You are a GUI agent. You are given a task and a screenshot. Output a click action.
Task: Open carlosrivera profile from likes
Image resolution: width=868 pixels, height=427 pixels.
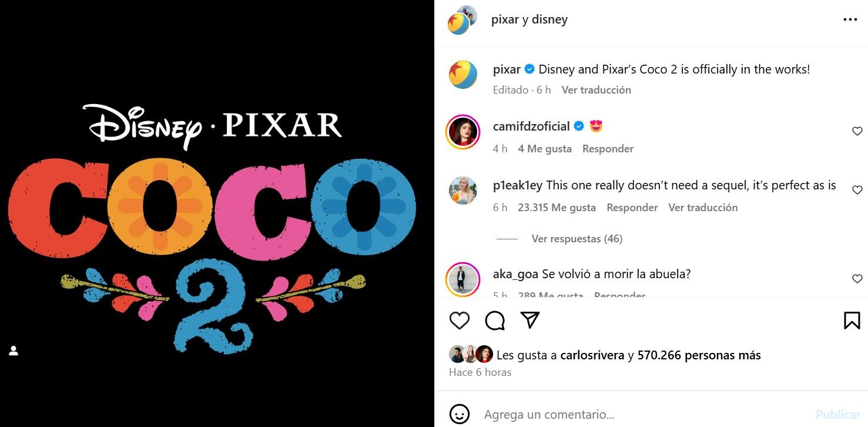tap(592, 355)
